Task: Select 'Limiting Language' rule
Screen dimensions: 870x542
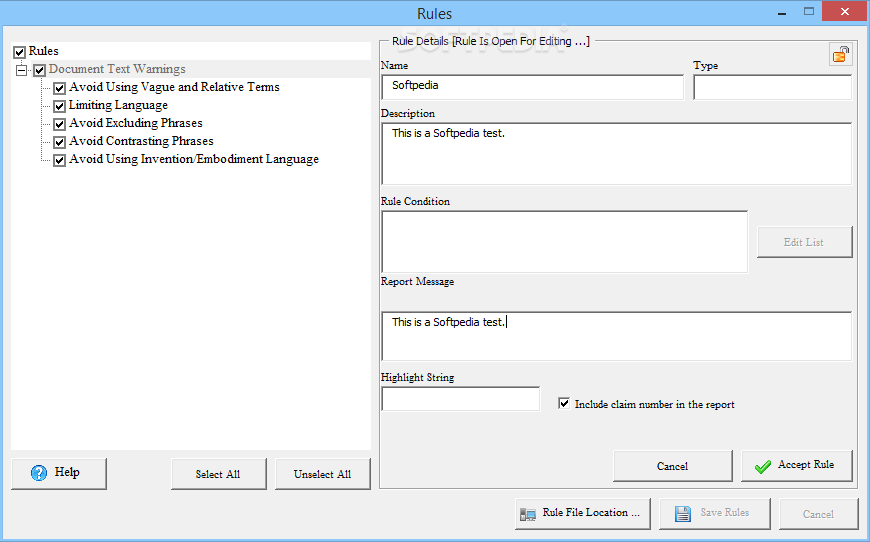Action: [x=118, y=105]
